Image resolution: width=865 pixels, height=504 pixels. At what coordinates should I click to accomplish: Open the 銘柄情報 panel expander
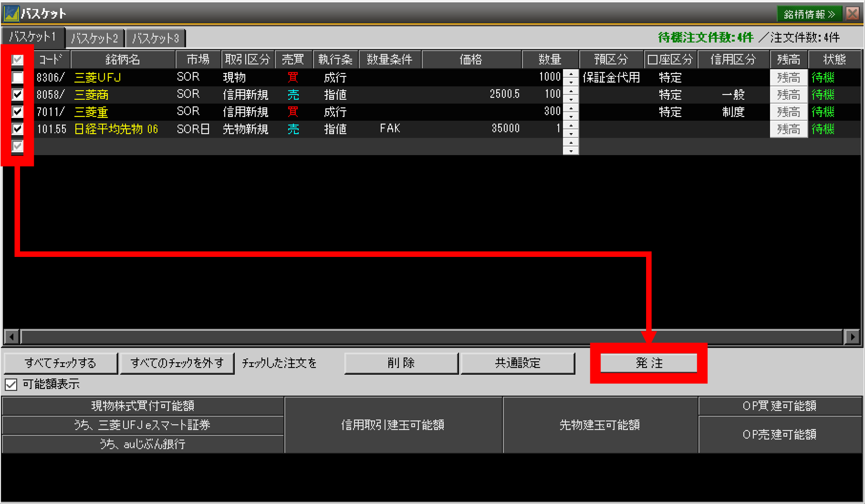(x=809, y=14)
